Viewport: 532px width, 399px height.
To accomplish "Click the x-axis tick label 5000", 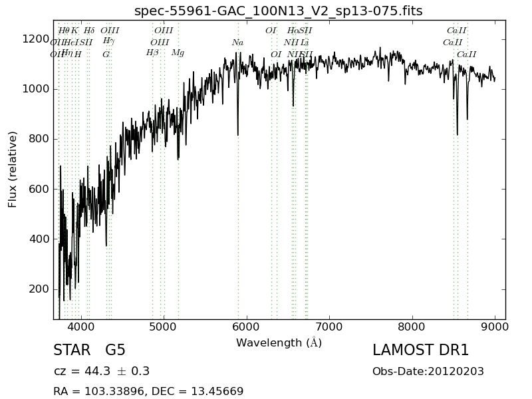I will coord(164,327).
